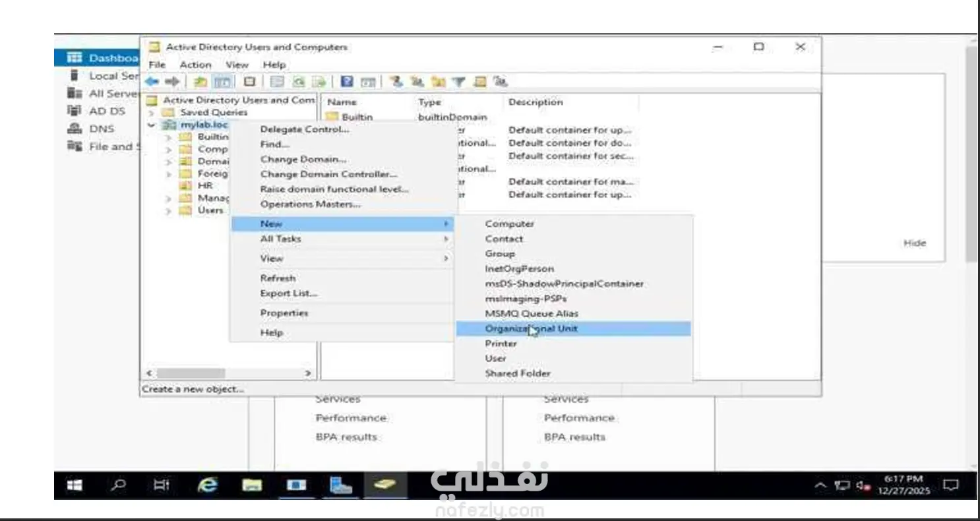Viewport: 980px width, 521px height.
Task: Open the All Tasks submenu
Action: click(342, 239)
